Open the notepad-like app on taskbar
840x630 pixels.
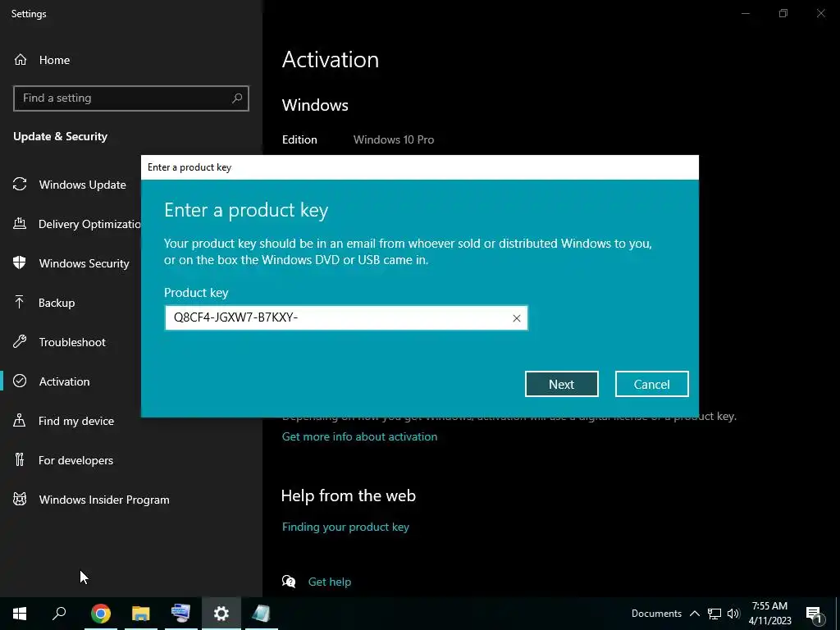[261, 614]
